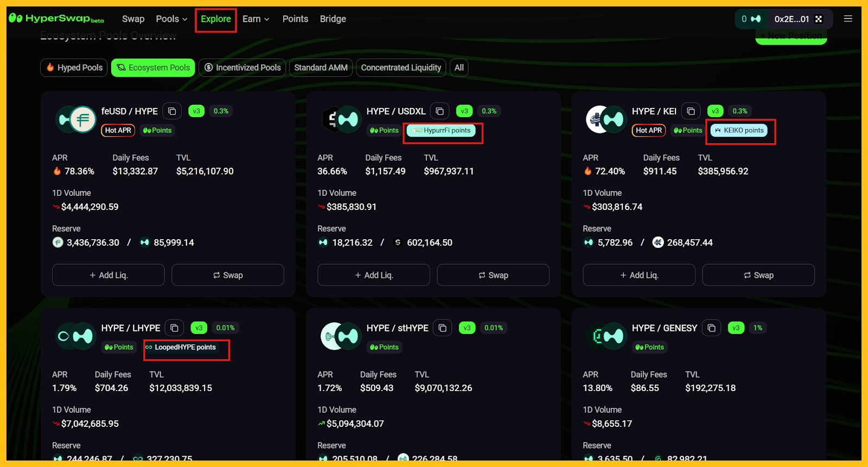This screenshot has width=868, height=467.
Task: Copy the feUSD / HYPE pool address
Action: 172,111
